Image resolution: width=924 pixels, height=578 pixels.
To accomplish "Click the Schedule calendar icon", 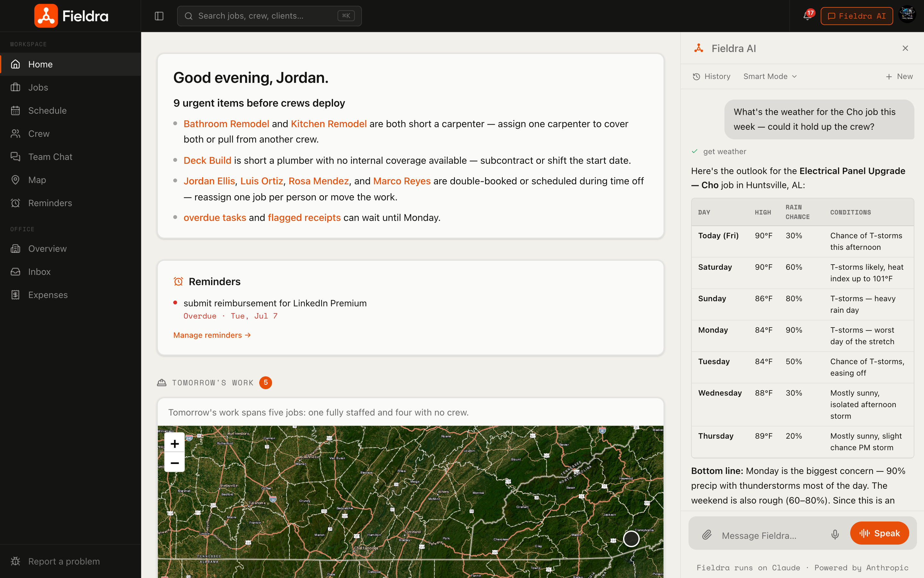I will pos(15,110).
